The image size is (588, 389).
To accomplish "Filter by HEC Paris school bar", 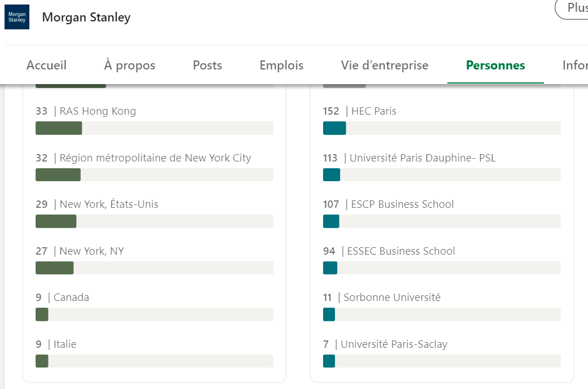I will [442, 128].
